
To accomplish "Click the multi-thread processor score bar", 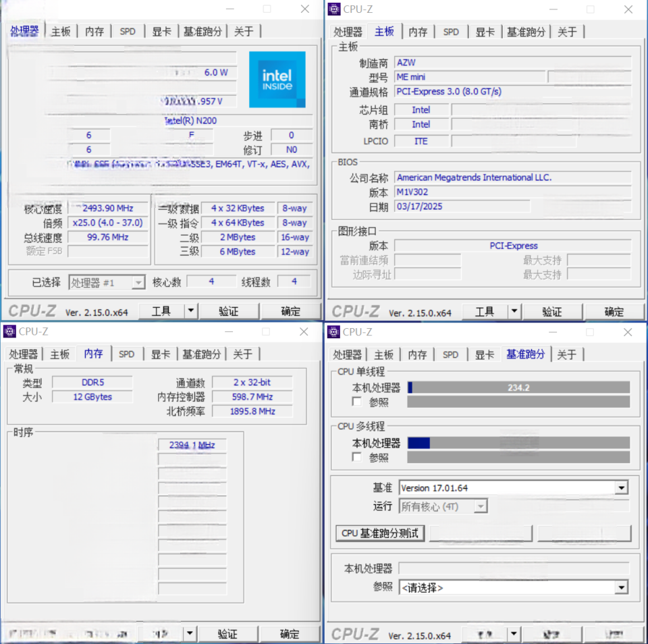I will tap(518, 443).
